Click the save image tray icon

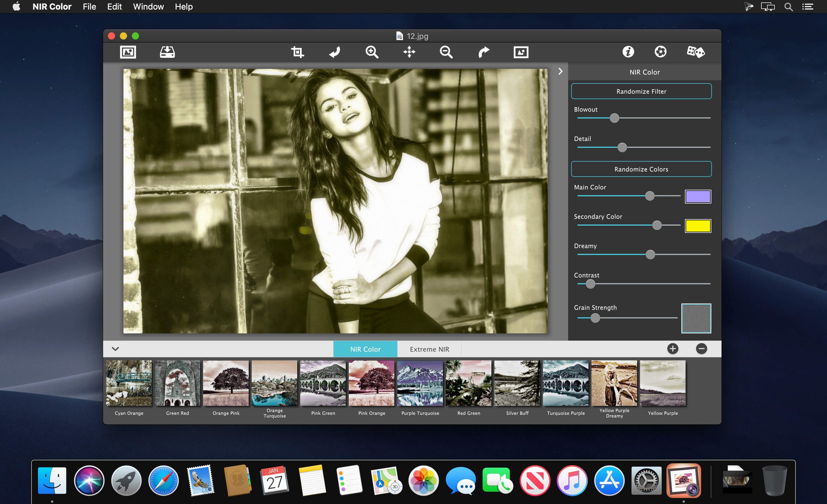pos(167,52)
